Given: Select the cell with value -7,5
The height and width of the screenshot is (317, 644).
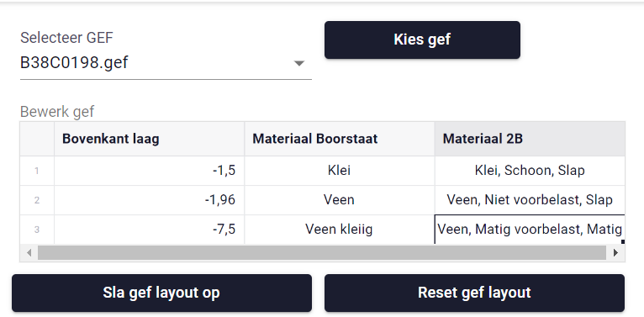Looking at the screenshot, I should (x=149, y=229).
